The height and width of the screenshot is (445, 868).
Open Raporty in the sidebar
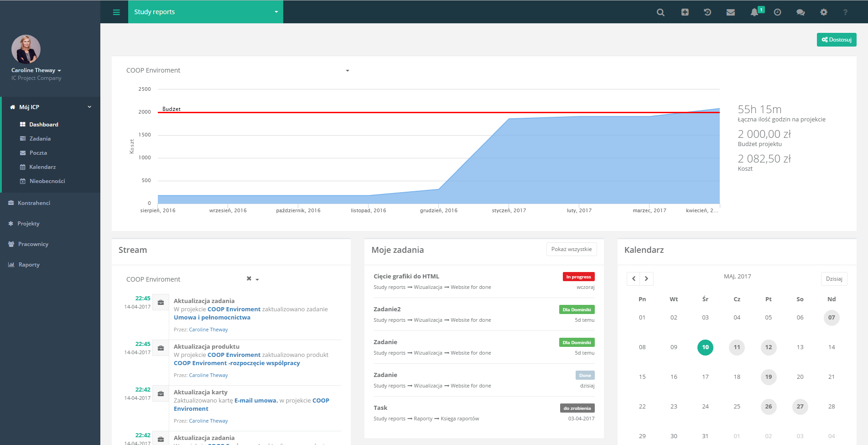29,265
